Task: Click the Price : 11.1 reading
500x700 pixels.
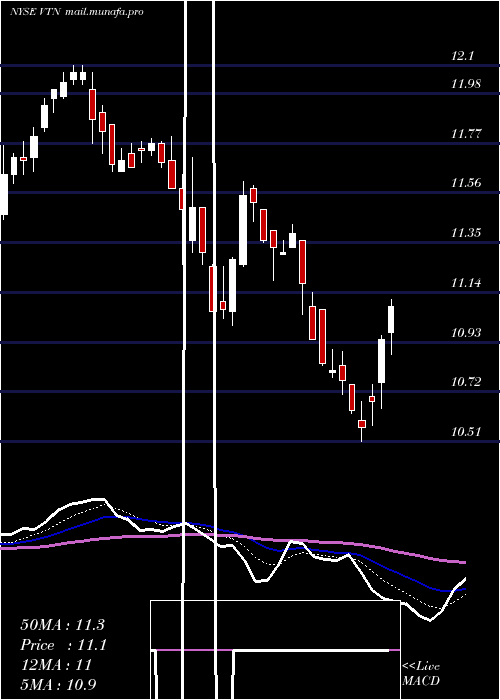Action: point(63,645)
